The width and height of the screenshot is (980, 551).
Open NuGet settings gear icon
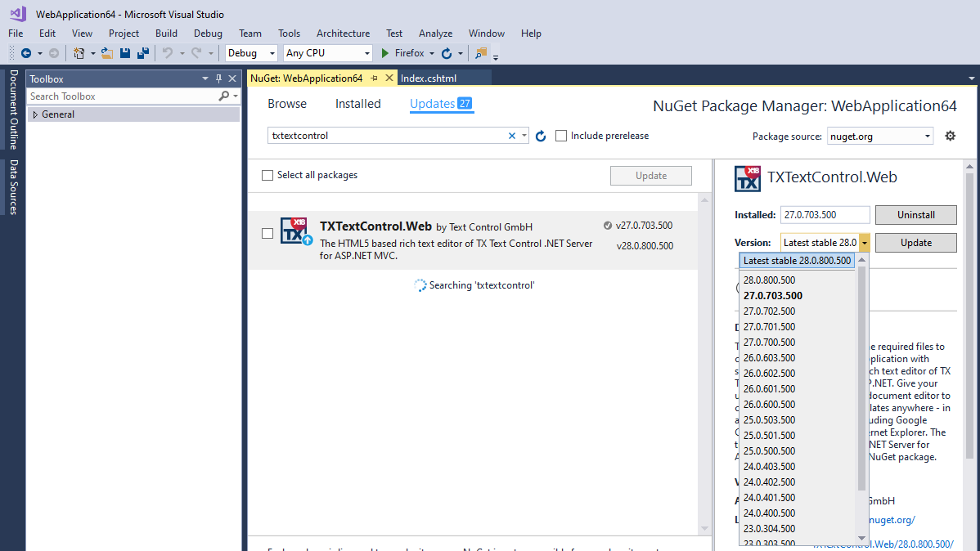pos(950,136)
